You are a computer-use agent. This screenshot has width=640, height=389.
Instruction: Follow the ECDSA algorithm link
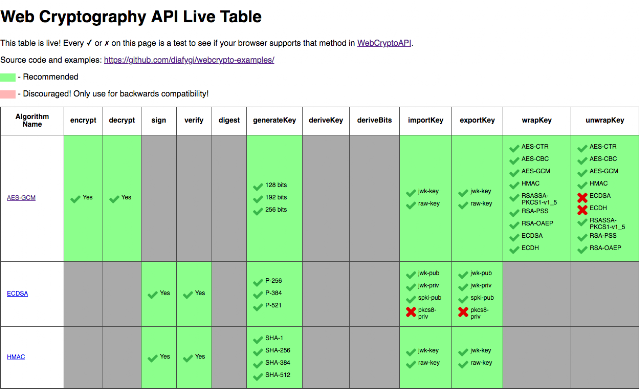pyautogui.click(x=17, y=293)
